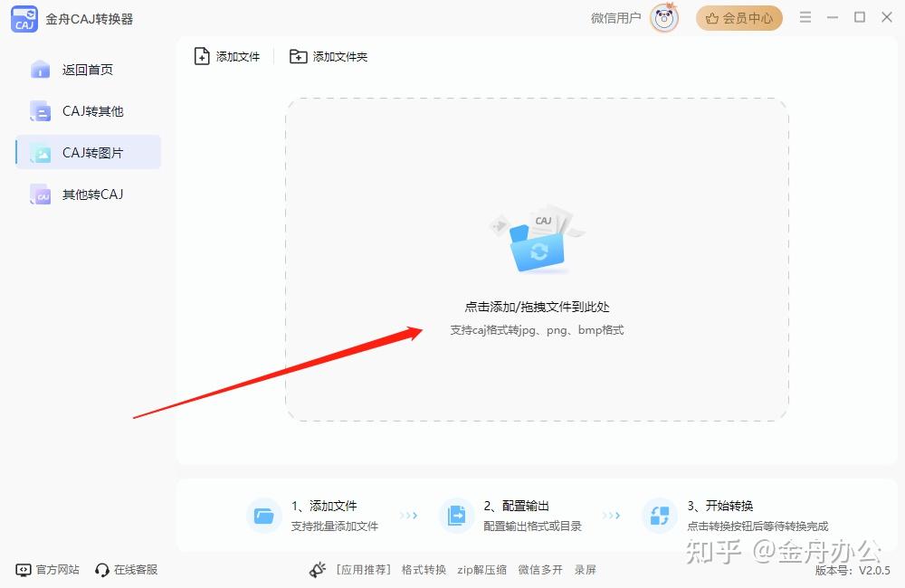
Task: Click the 返回首页 home icon in sidebar
Action: pos(40,69)
